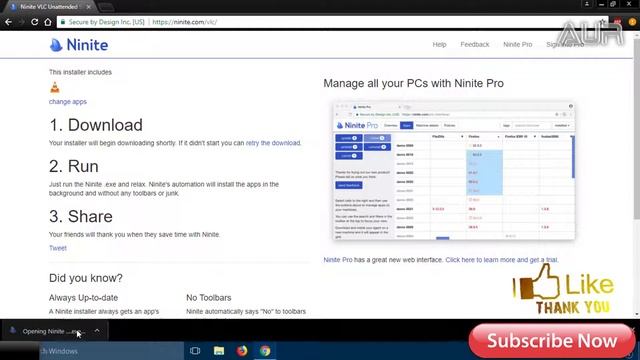Click the 'No Toolbars' subheading
Image resolution: width=640 pixels, height=360 pixels.
[x=209, y=298]
